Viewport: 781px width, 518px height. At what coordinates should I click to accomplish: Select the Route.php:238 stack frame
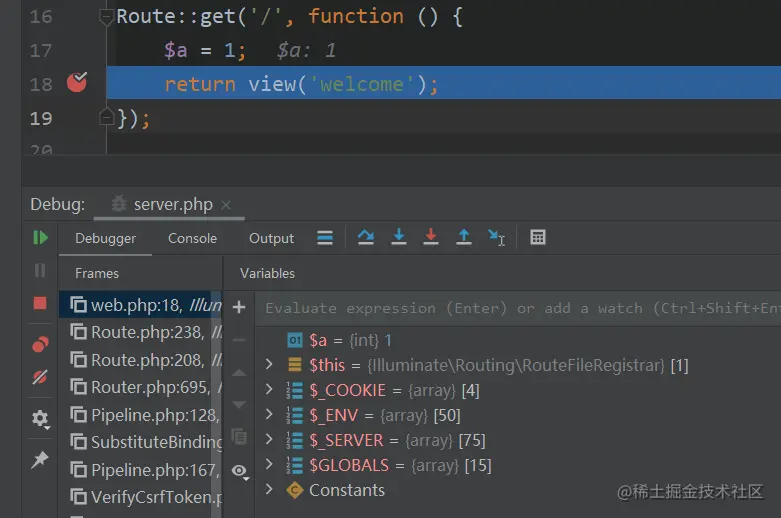point(140,332)
